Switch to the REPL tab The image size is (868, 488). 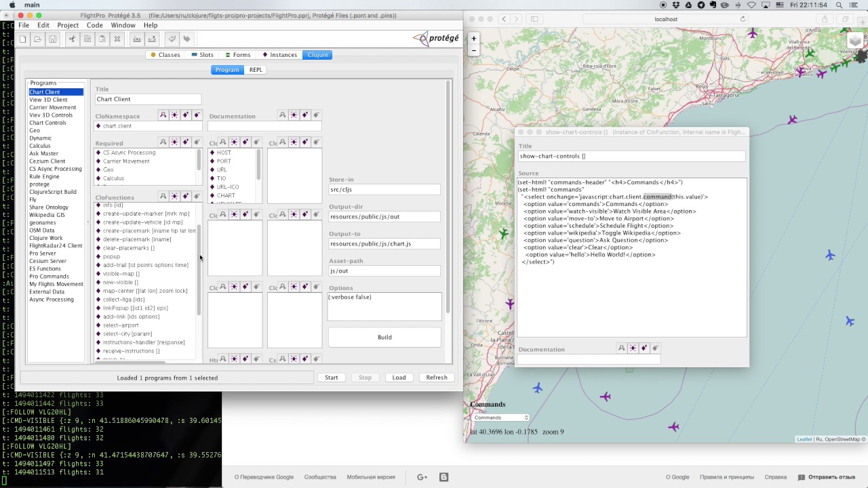pyautogui.click(x=256, y=70)
